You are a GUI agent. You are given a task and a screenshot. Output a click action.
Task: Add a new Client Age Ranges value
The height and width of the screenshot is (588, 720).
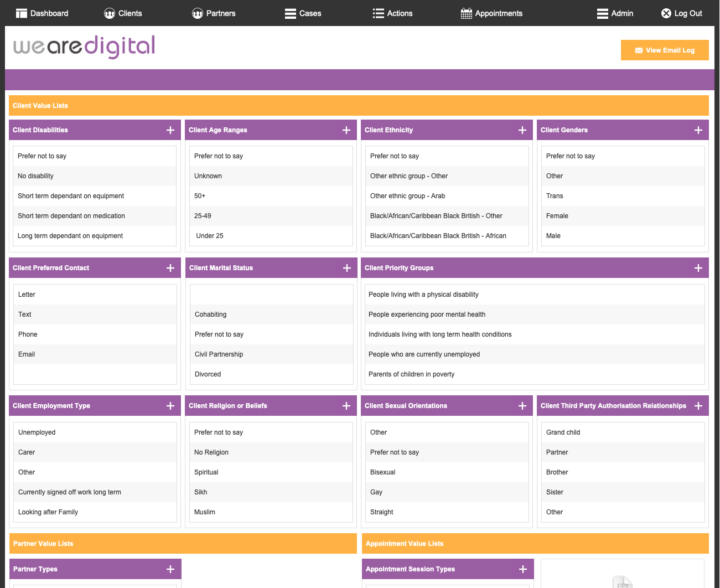point(346,130)
